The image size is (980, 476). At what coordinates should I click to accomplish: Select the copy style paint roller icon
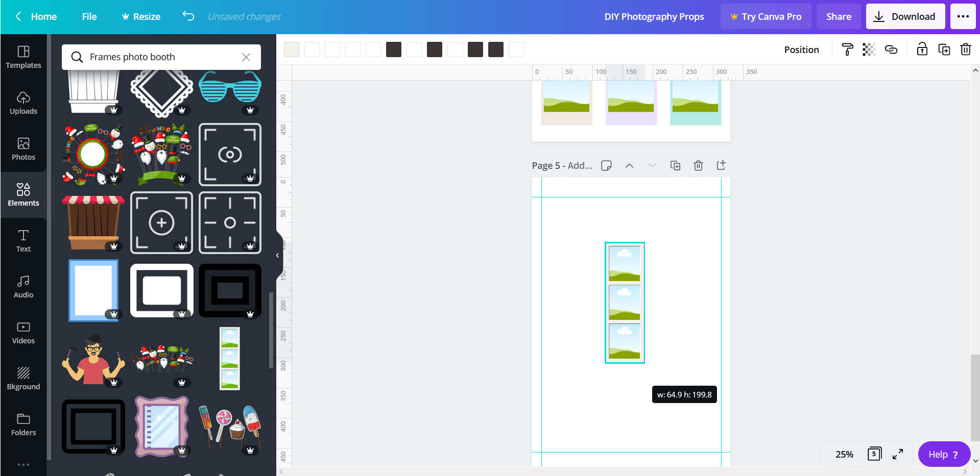pyautogui.click(x=847, y=49)
